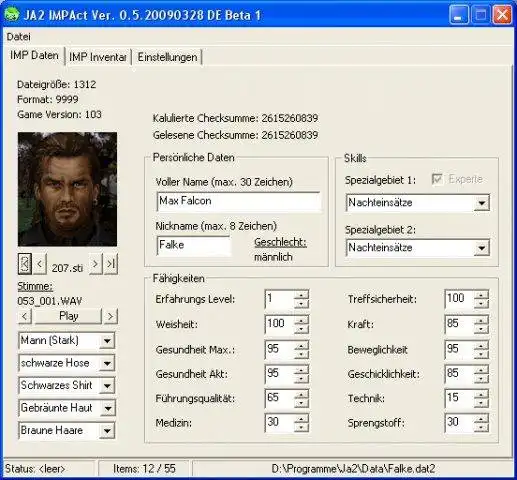Go to next portrait
The width and height of the screenshot is (517, 480).
click(x=95, y=264)
